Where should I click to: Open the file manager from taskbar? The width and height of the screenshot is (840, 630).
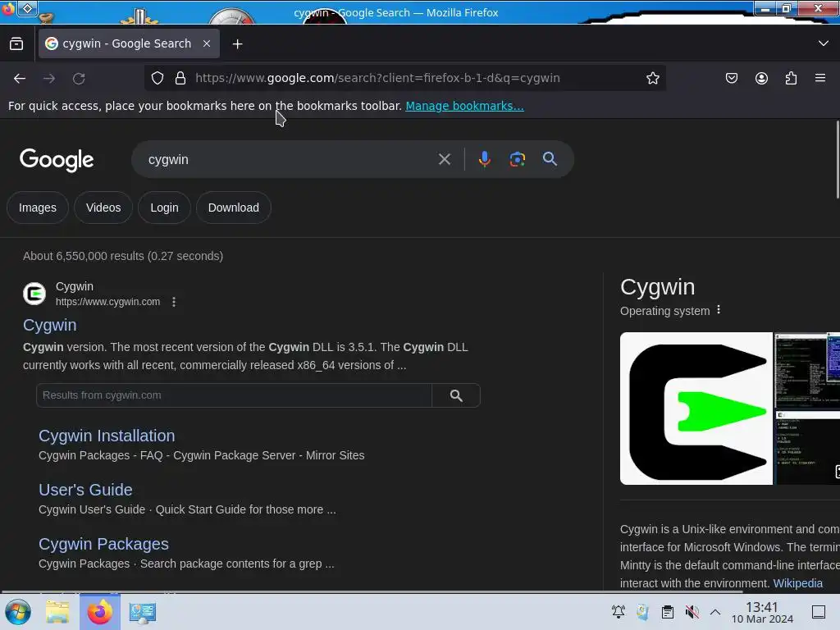(57, 612)
